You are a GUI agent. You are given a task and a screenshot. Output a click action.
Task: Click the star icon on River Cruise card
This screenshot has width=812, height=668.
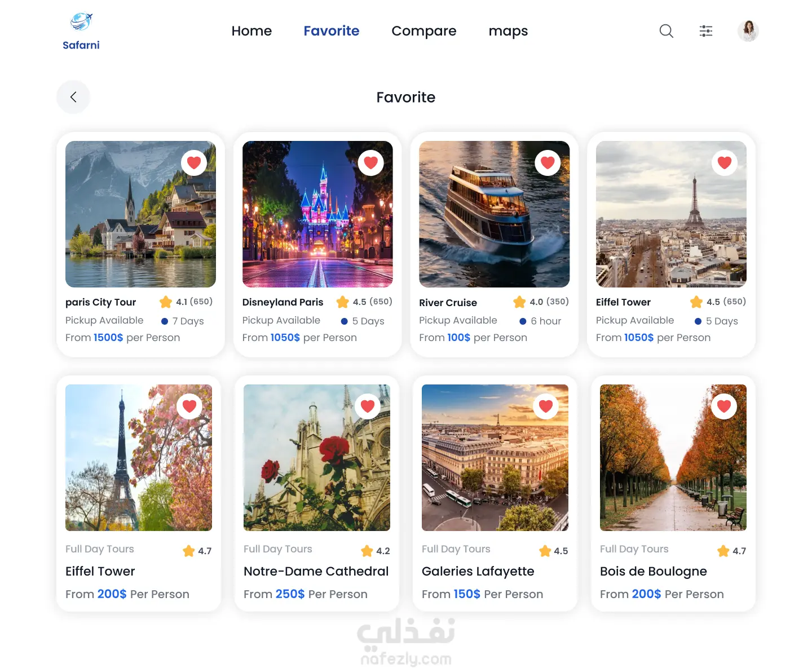click(x=519, y=302)
